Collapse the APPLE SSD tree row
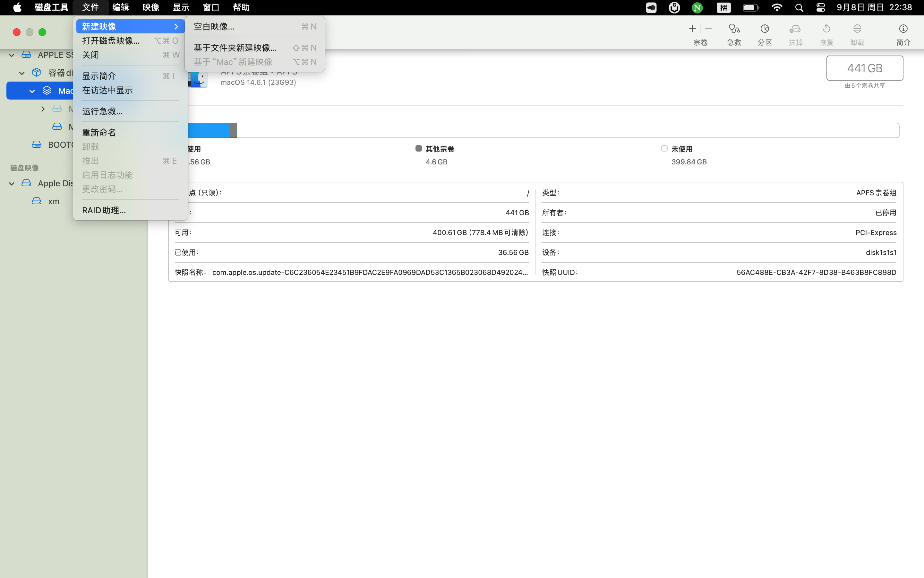This screenshot has width=924, height=578. [x=12, y=55]
